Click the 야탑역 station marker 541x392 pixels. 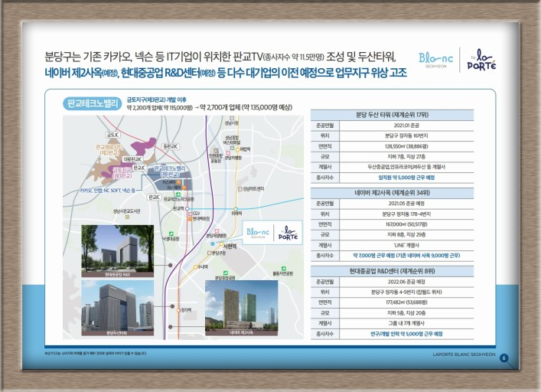237,150
